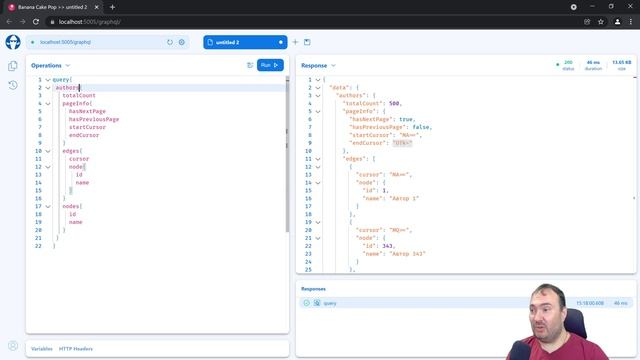
Task: Bookmark this page with the star icon
Action: coord(601,22)
